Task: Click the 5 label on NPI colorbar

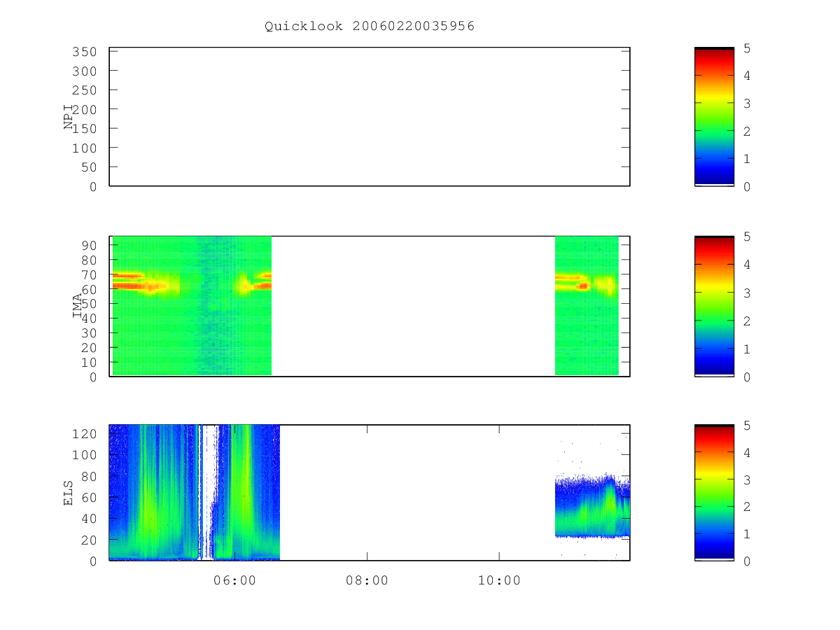Action: [x=747, y=48]
